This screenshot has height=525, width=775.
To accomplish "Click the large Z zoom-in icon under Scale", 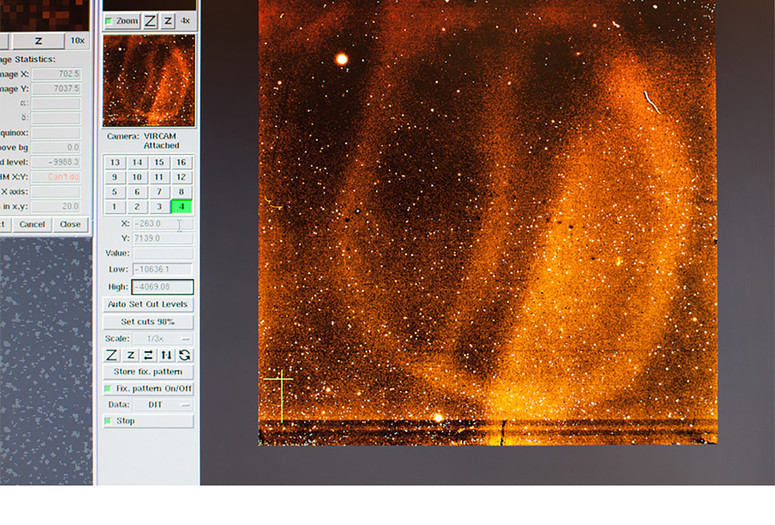I will click(112, 355).
